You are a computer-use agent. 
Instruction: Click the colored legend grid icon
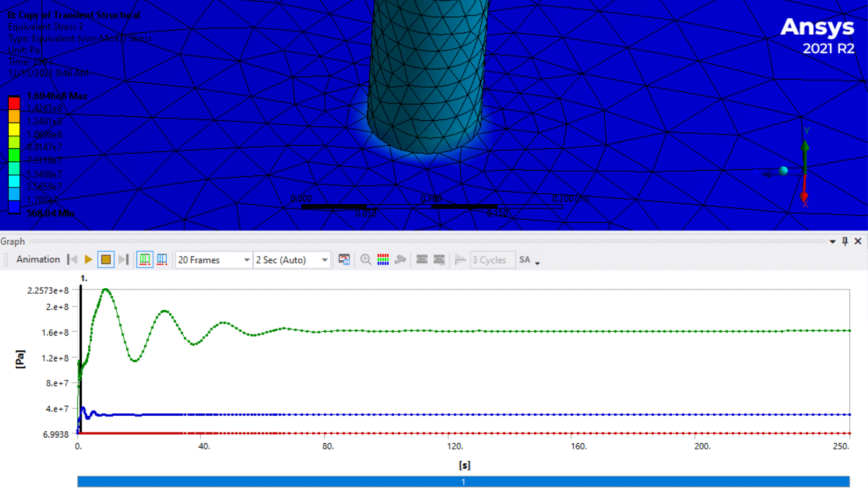click(x=383, y=260)
